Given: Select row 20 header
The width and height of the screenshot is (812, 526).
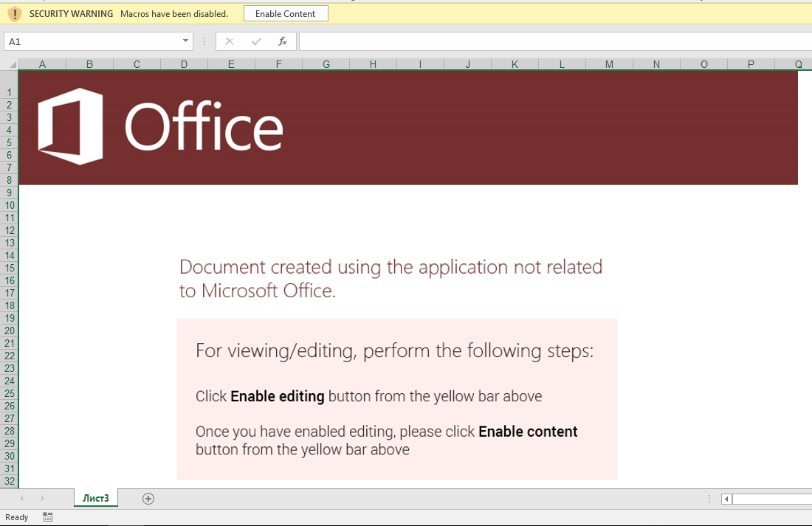Looking at the screenshot, I should (x=9, y=331).
